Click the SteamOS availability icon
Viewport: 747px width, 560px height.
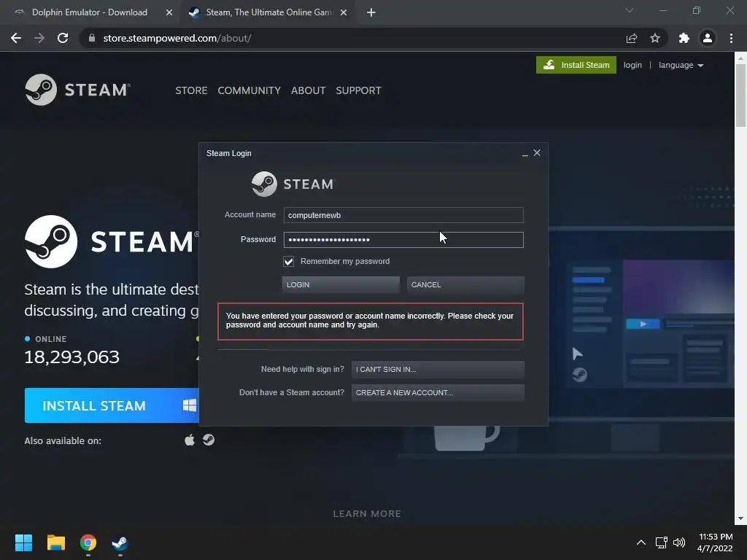click(x=209, y=440)
